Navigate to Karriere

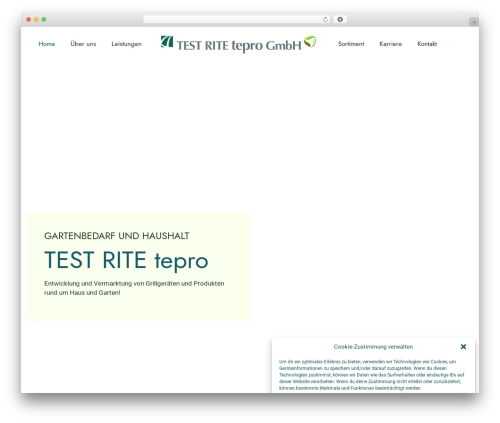(x=390, y=44)
